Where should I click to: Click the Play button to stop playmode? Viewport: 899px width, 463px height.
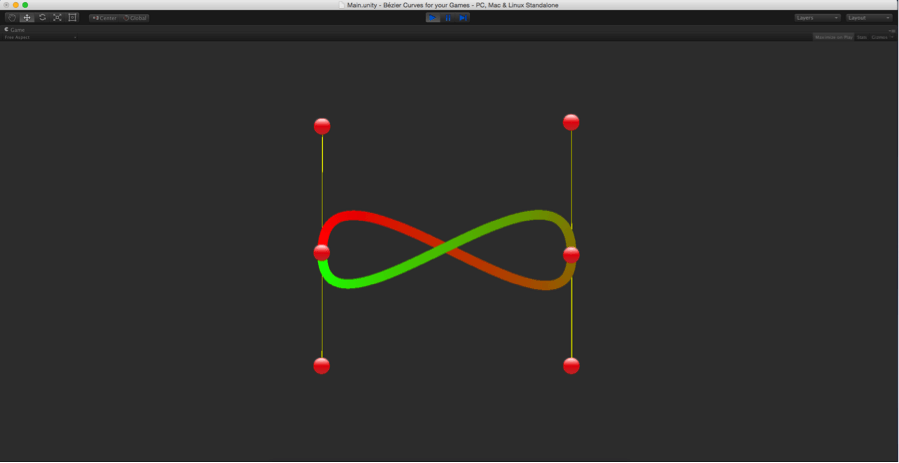coord(433,18)
